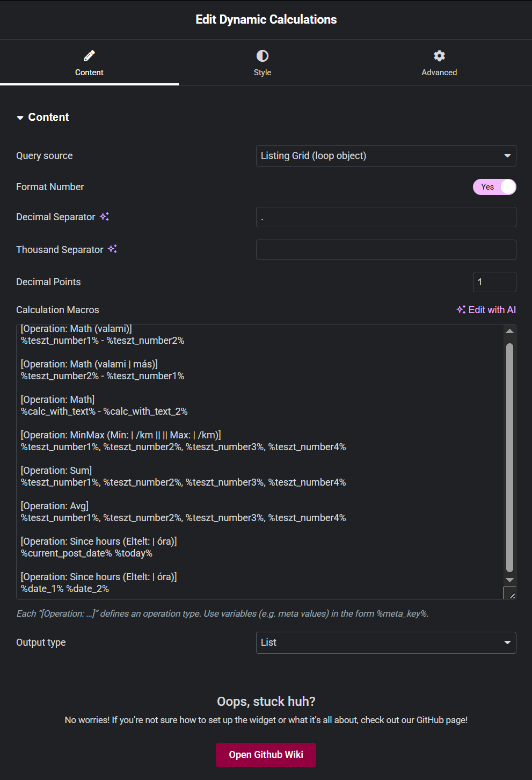Open the Query source dropdown
The height and width of the screenshot is (780, 532).
pyautogui.click(x=386, y=156)
